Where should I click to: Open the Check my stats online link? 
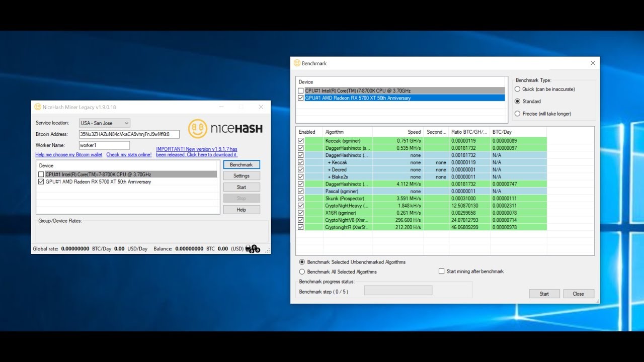(129, 155)
